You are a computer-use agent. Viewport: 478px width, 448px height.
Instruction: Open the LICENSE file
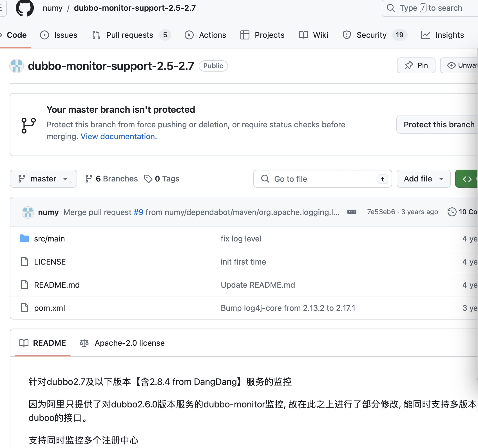coord(50,262)
